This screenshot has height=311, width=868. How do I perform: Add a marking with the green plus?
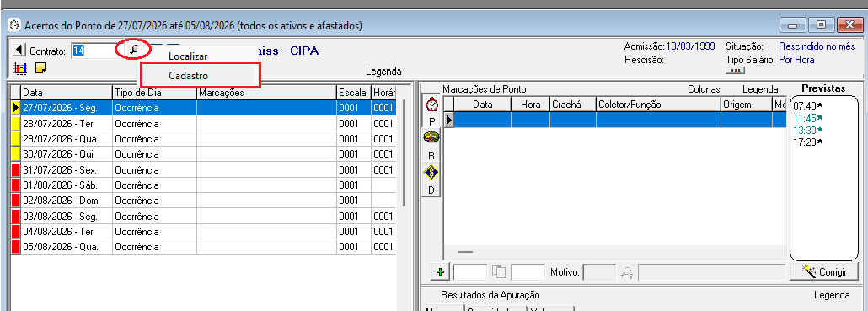pos(441,271)
